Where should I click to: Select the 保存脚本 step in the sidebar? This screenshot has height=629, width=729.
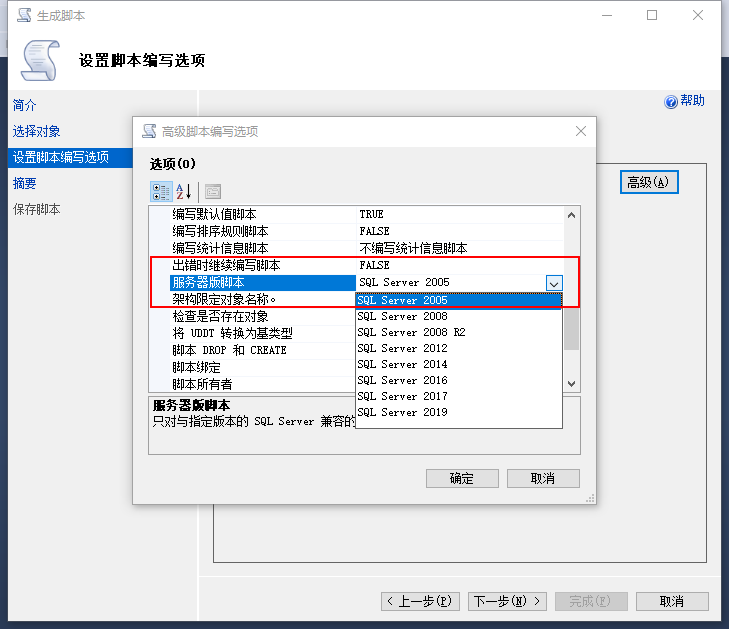37,209
